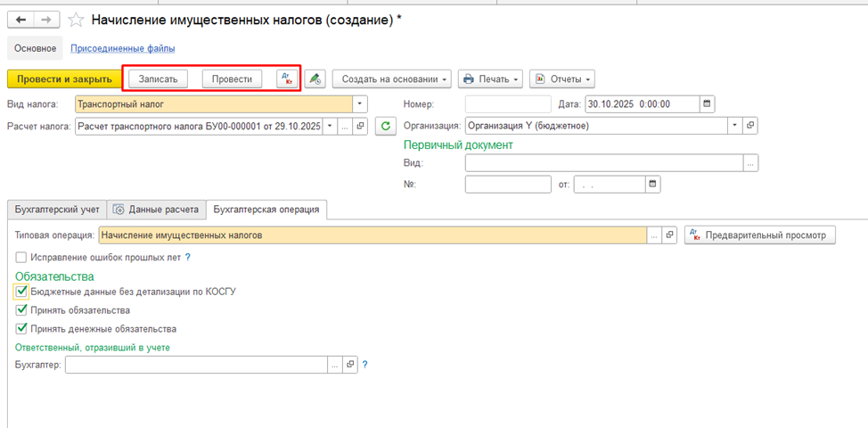
Task: Open Типовая операция linked record icon
Action: (x=669, y=235)
